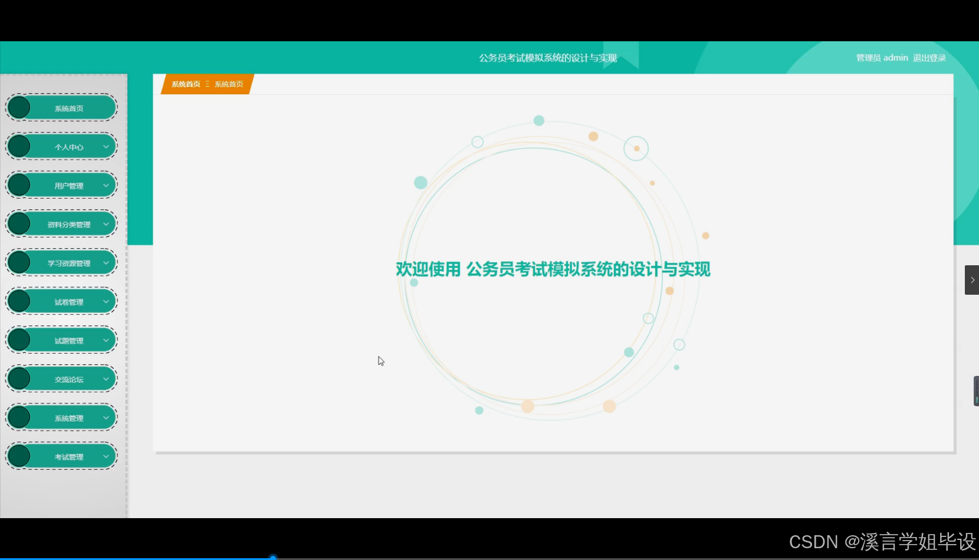Click the round icon beside 试题管理

coord(19,340)
